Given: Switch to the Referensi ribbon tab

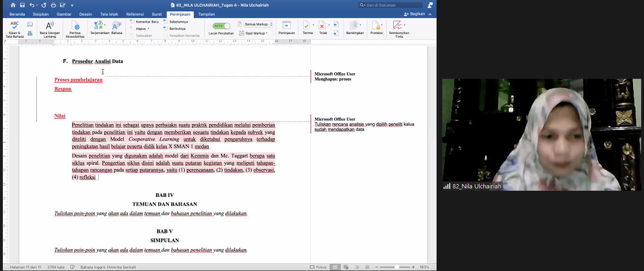Looking at the screenshot, I should pos(136,14).
